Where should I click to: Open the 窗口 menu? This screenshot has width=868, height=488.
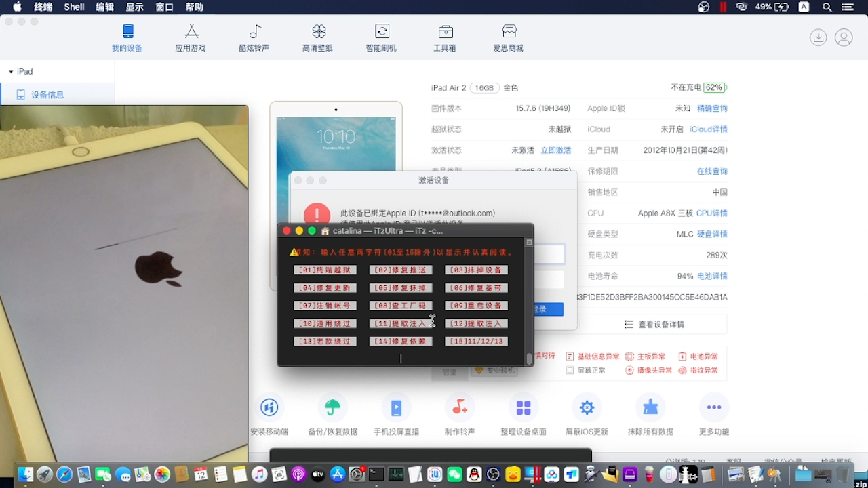click(164, 7)
